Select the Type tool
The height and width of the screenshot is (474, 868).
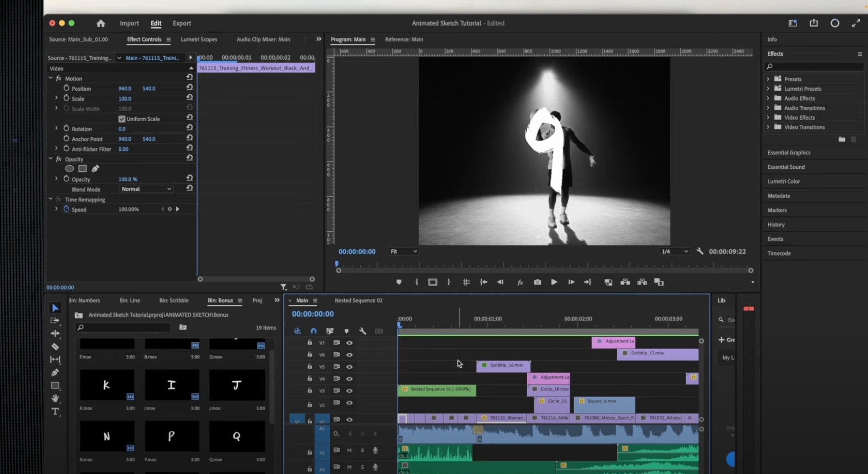coord(55,412)
